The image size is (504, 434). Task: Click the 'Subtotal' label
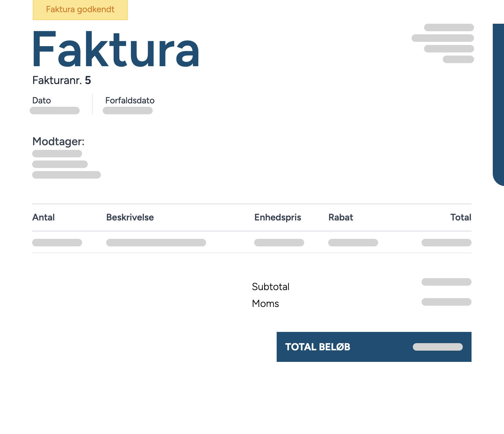[271, 287]
